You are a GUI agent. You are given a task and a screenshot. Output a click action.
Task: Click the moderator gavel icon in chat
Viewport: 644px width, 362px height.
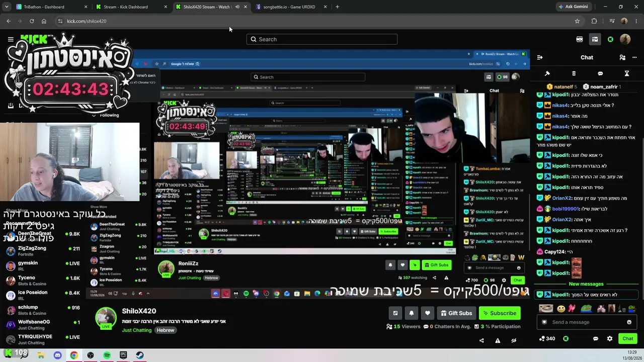tap(547, 74)
